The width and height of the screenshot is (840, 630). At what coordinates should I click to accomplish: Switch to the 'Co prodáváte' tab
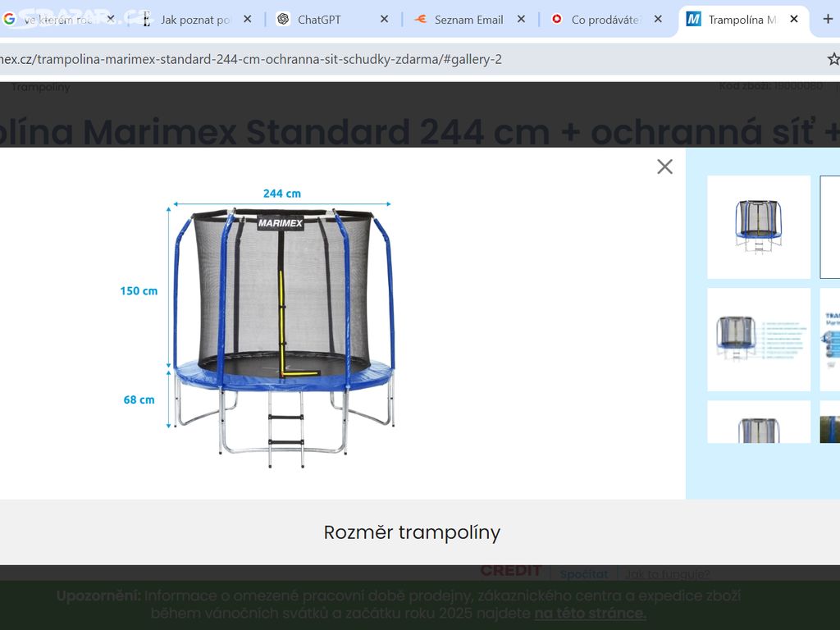click(605, 20)
